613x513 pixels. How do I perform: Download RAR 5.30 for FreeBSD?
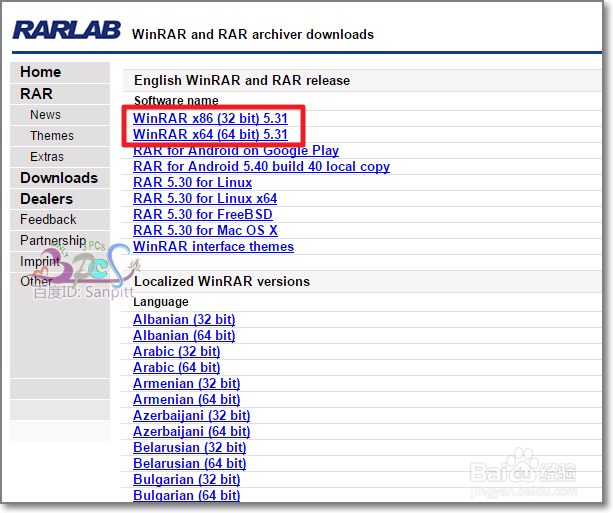pos(203,215)
